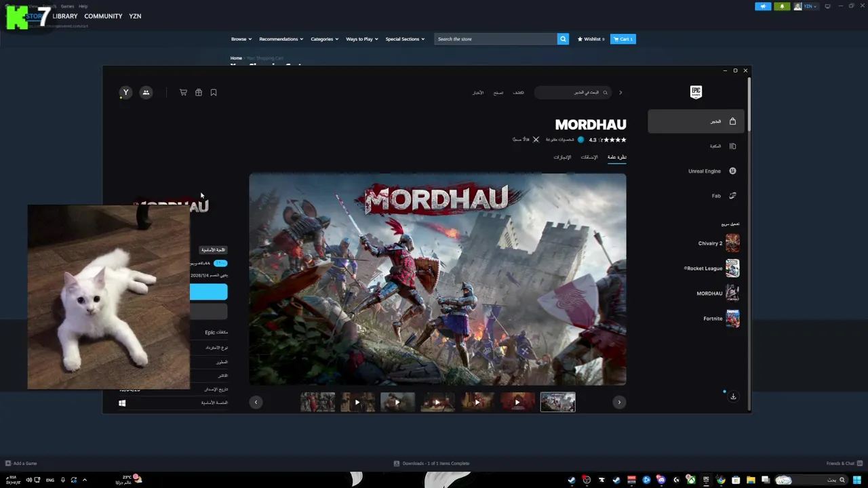
Task: Open the Steam Cart button
Action: pyautogui.click(x=623, y=39)
